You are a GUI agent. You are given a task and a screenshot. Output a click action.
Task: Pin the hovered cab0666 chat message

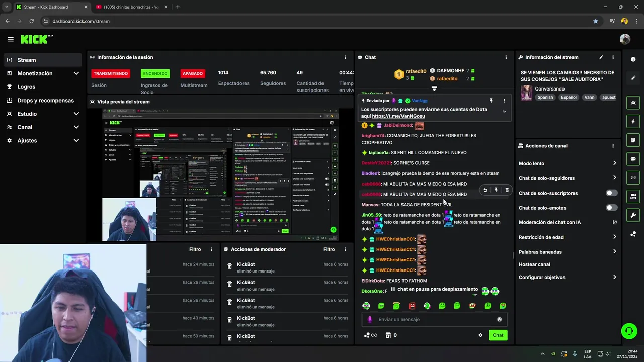[496, 190]
